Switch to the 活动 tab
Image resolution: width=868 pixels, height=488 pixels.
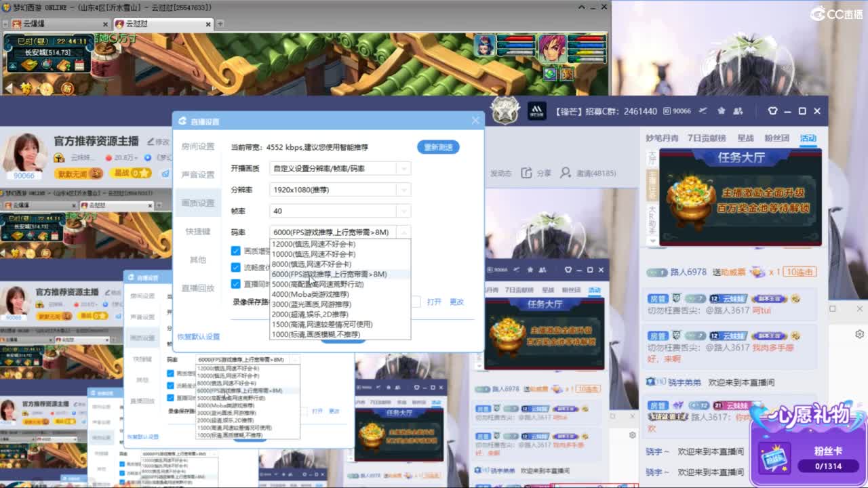[808, 138]
